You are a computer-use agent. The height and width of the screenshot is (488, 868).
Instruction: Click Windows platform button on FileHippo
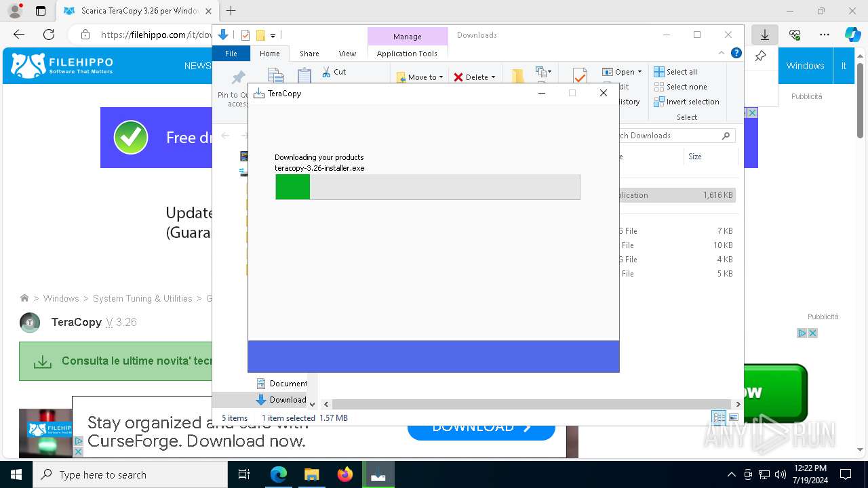pyautogui.click(x=805, y=66)
